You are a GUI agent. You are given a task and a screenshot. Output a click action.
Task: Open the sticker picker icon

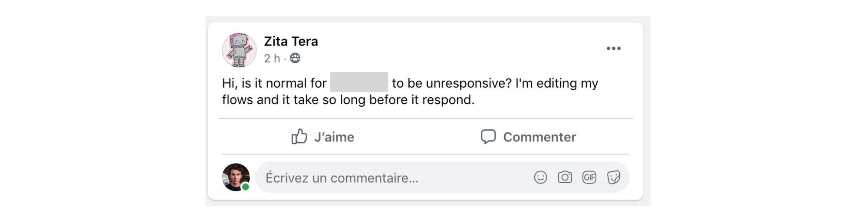(x=614, y=177)
